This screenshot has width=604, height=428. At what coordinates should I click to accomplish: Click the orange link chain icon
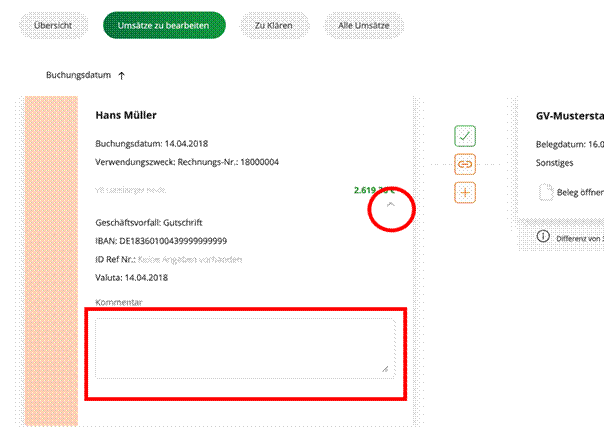coord(465,164)
